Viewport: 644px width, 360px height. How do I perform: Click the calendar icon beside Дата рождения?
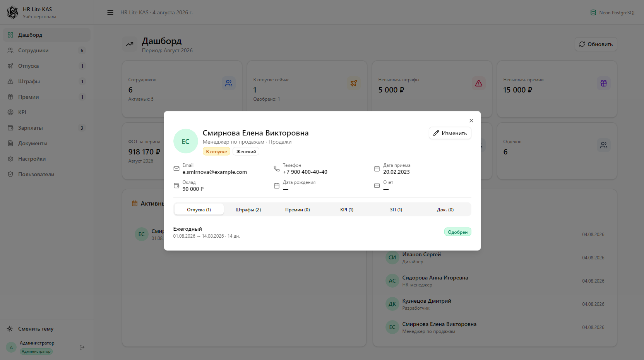tap(277, 186)
